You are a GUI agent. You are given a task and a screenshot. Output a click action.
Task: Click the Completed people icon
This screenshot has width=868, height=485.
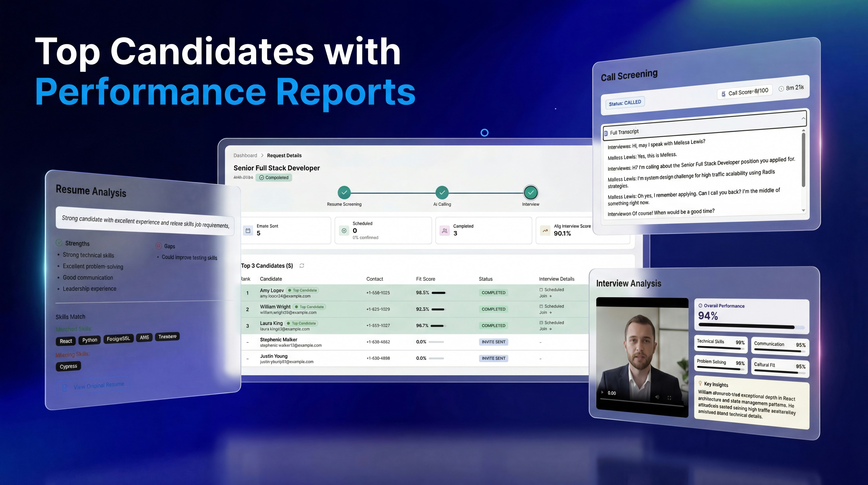click(x=444, y=231)
